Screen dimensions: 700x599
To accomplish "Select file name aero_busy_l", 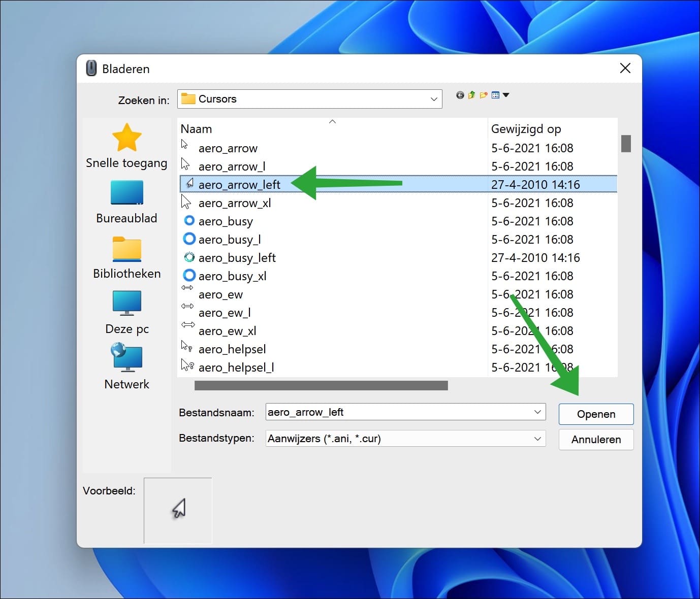I will click(230, 240).
